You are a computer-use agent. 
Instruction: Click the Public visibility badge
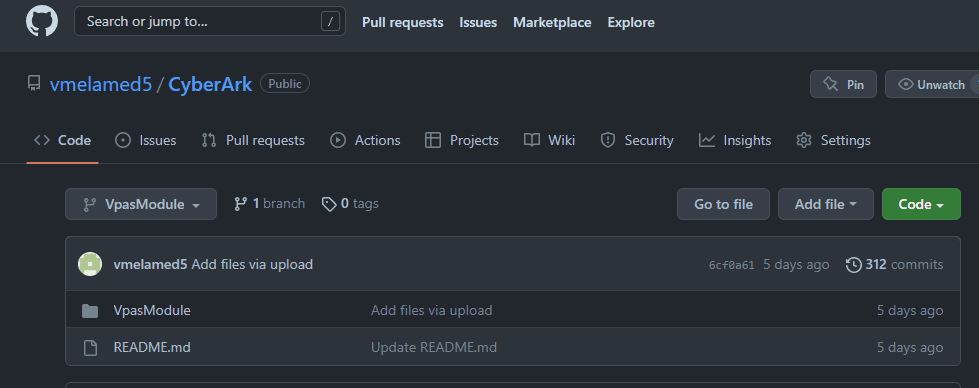coord(285,84)
